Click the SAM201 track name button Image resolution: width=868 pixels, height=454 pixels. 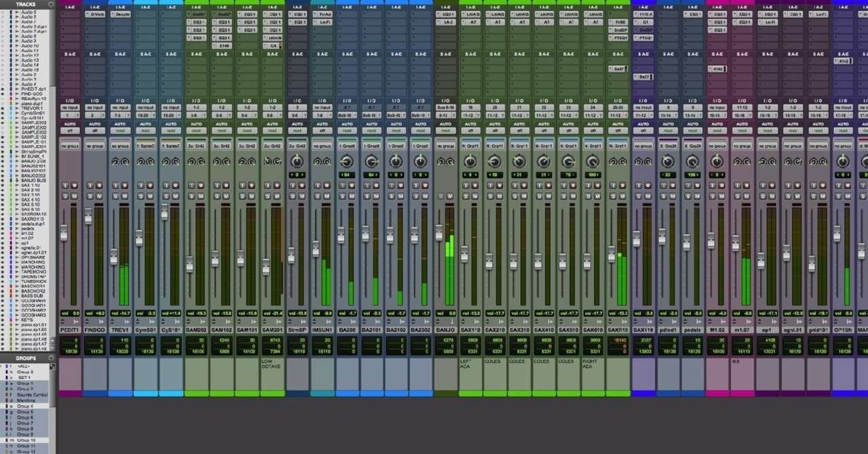point(272,330)
